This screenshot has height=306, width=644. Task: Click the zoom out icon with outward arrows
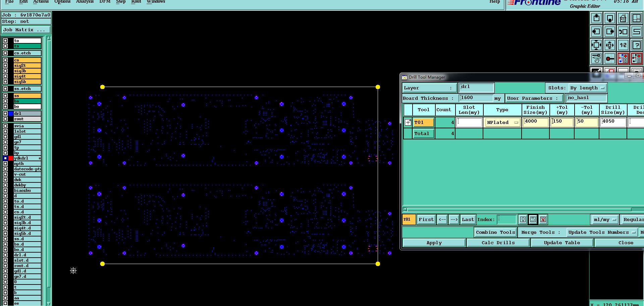coord(610,45)
